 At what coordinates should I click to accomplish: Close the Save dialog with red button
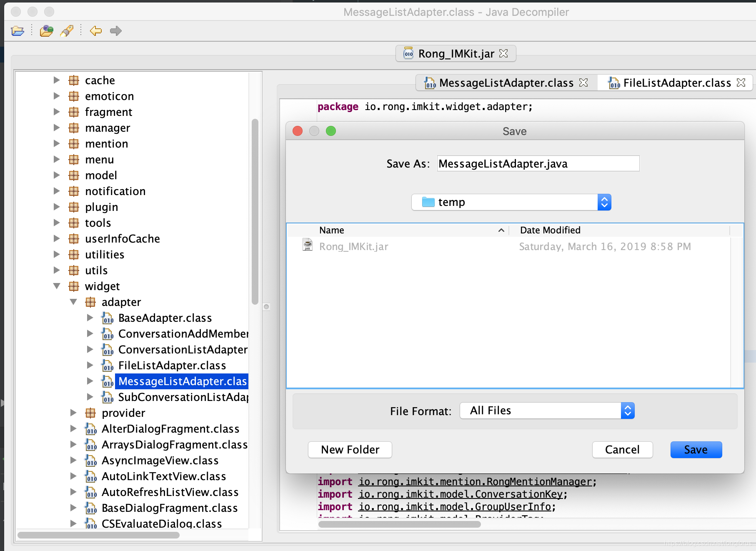pyautogui.click(x=298, y=131)
